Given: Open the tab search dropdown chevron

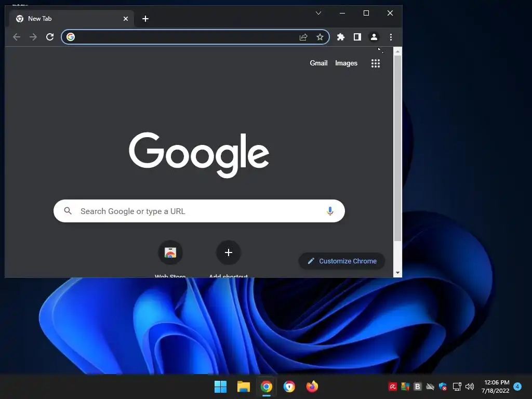Looking at the screenshot, I should pos(318,13).
